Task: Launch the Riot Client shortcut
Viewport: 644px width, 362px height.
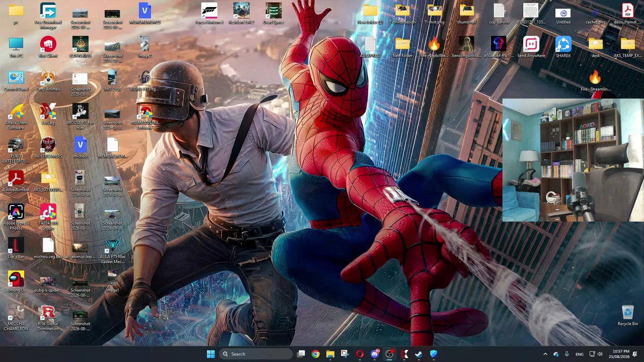Action: [48, 48]
